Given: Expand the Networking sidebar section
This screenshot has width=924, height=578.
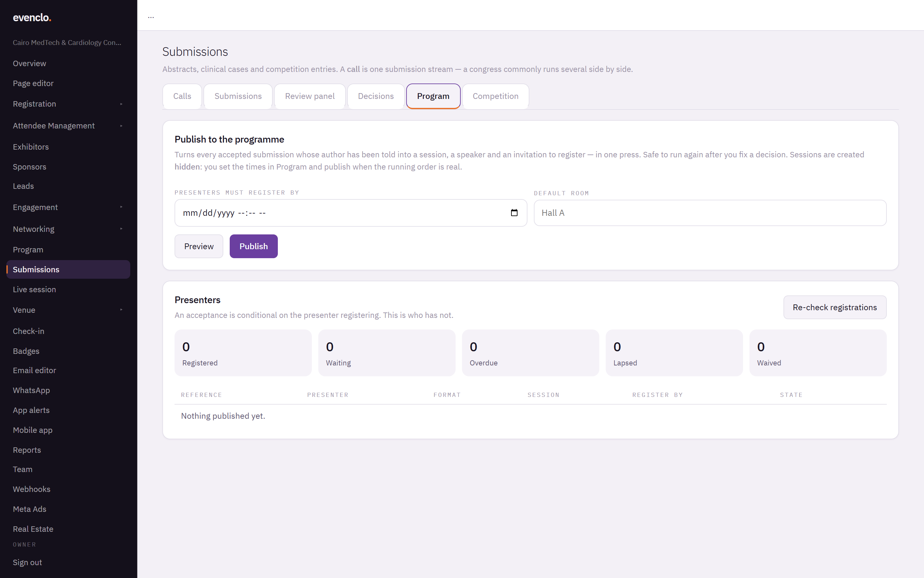Looking at the screenshot, I should pos(68,229).
